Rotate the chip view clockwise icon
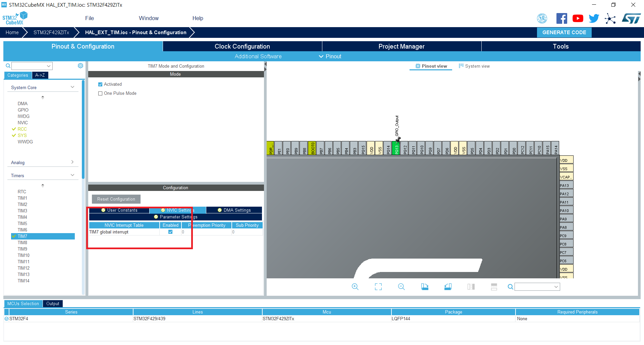The width and height of the screenshot is (644, 345). pos(425,287)
